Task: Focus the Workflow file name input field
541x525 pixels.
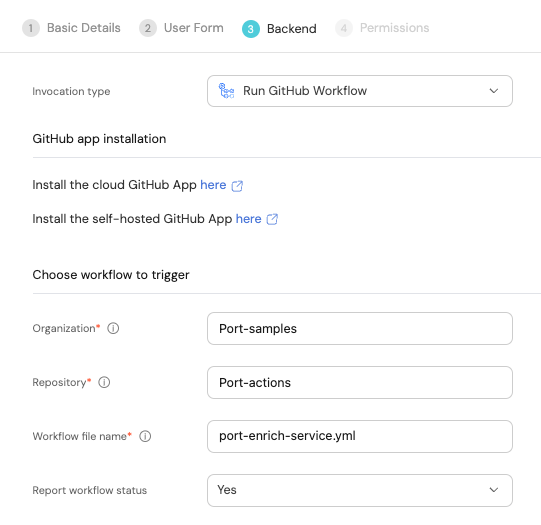Action: [360, 436]
